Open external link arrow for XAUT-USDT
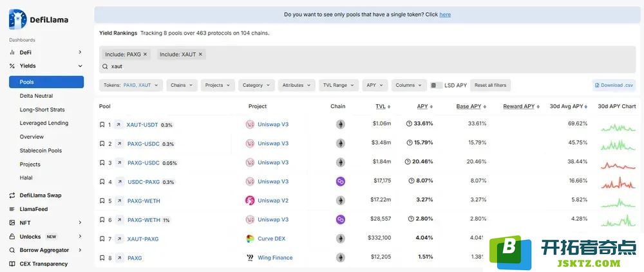The width and height of the screenshot is (644, 272). click(x=119, y=124)
